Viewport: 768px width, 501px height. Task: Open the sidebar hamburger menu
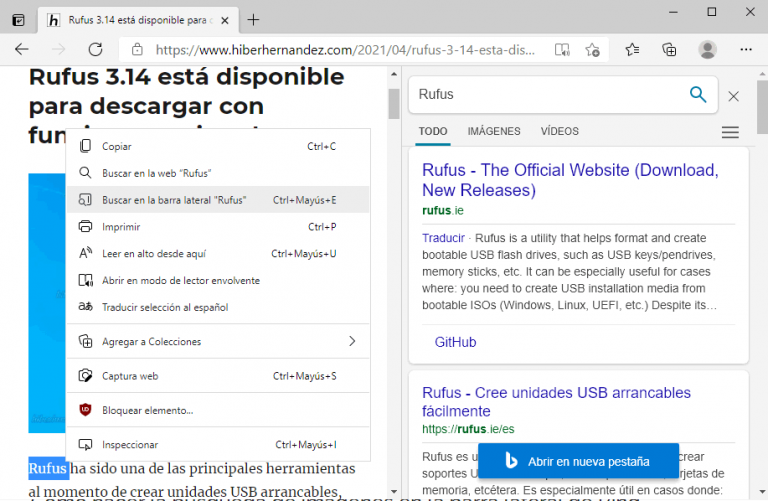[x=730, y=132]
